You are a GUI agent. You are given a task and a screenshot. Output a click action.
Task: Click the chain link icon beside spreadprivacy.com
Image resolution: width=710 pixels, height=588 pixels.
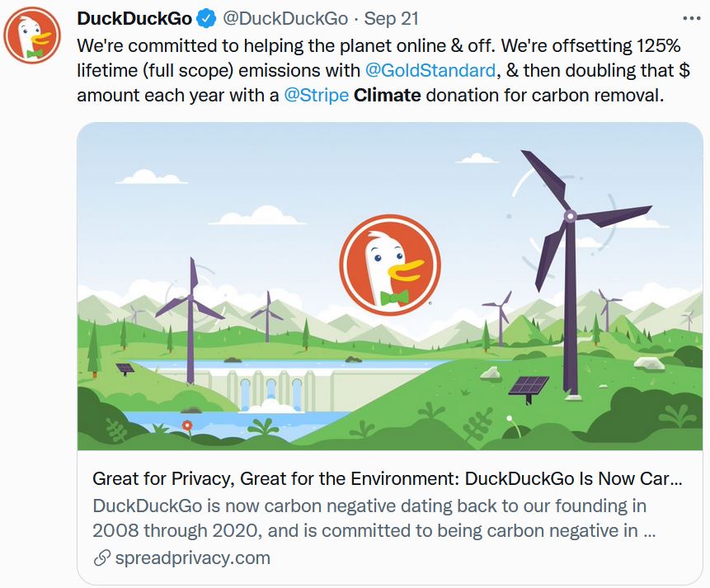pos(102,558)
